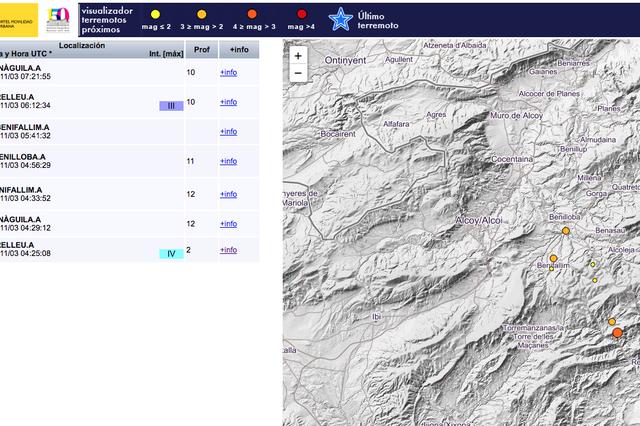Click the government yellow logo in header
The image size is (640, 426).
click(x=19, y=20)
